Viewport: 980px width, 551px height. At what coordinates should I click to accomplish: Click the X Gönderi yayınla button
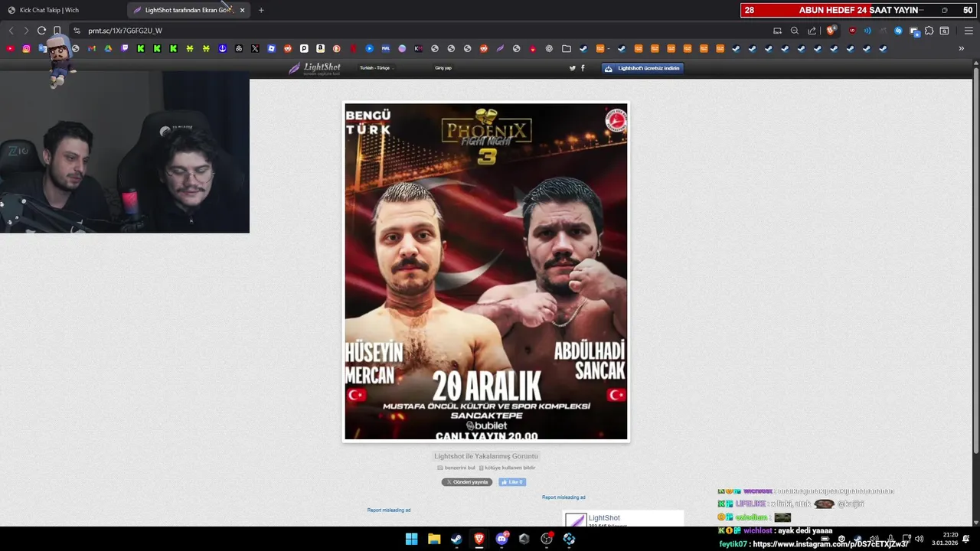click(x=467, y=482)
